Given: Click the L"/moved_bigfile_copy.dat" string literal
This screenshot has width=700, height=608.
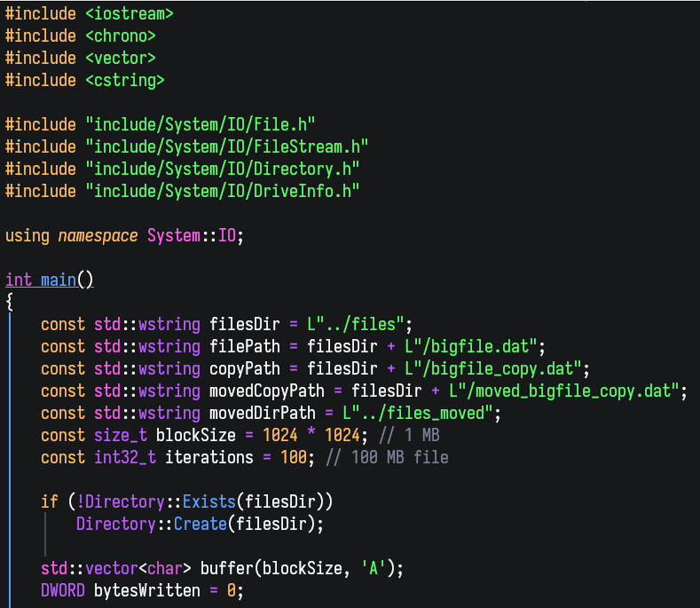Looking at the screenshot, I should (564, 391).
